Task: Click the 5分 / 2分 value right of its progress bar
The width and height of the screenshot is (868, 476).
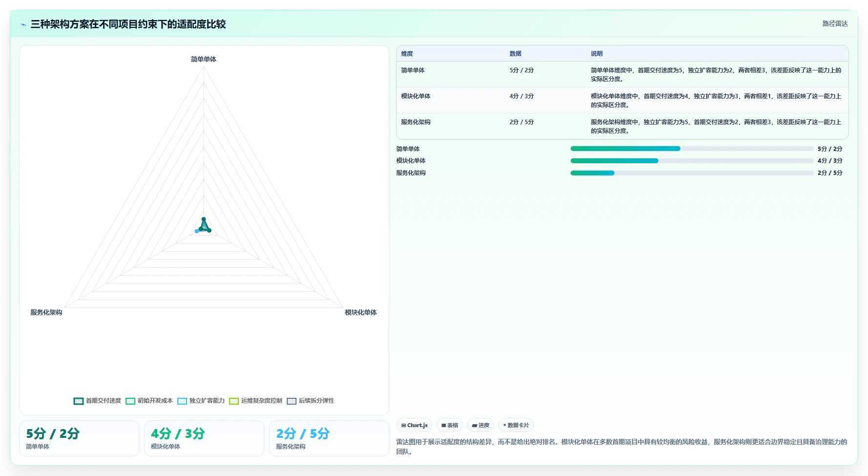Action: (830, 149)
